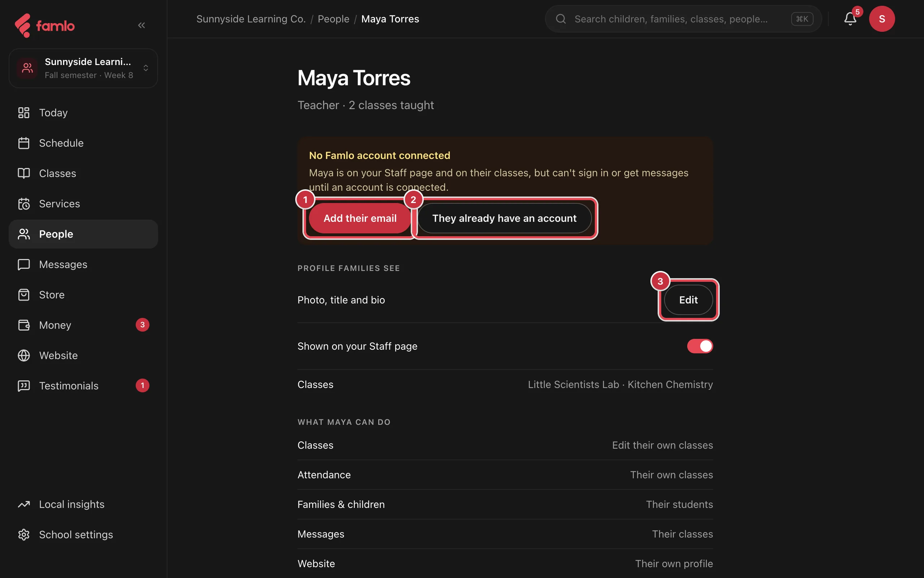Go to People breadcrumb link
Image resolution: width=924 pixels, height=578 pixels.
tap(334, 19)
